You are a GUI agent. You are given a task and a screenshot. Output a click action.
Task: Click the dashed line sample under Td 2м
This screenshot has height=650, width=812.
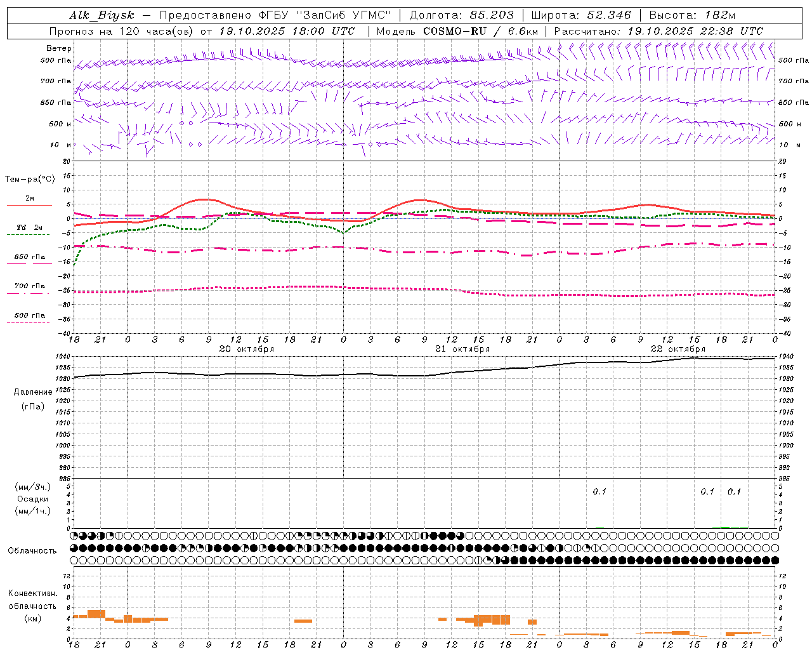pos(28,234)
